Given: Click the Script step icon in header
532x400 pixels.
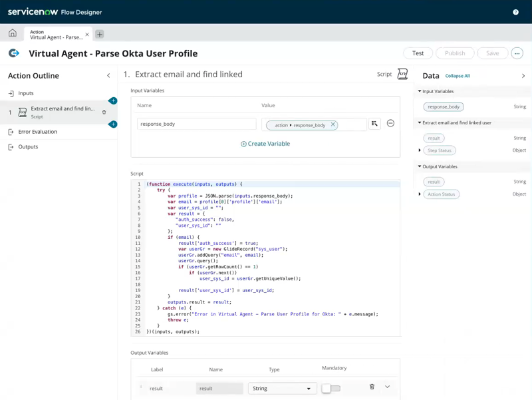Looking at the screenshot, I should [x=402, y=74].
